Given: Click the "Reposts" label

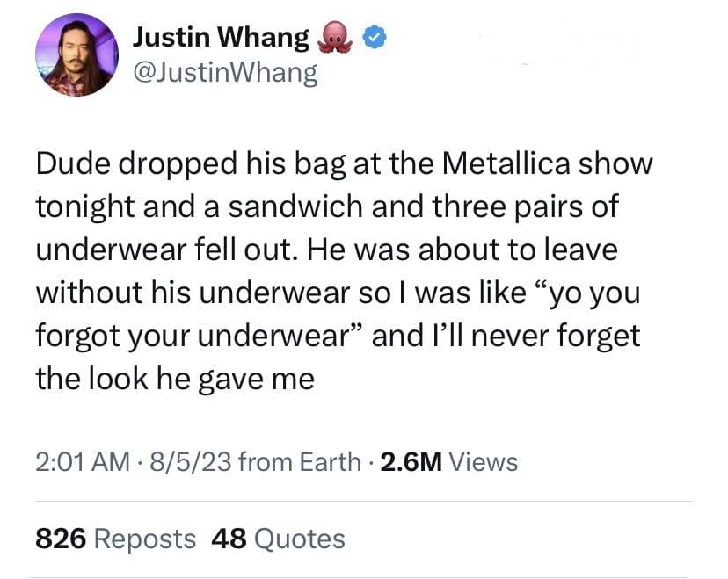Looking at the screenshot, I should (x=144, y=538).
